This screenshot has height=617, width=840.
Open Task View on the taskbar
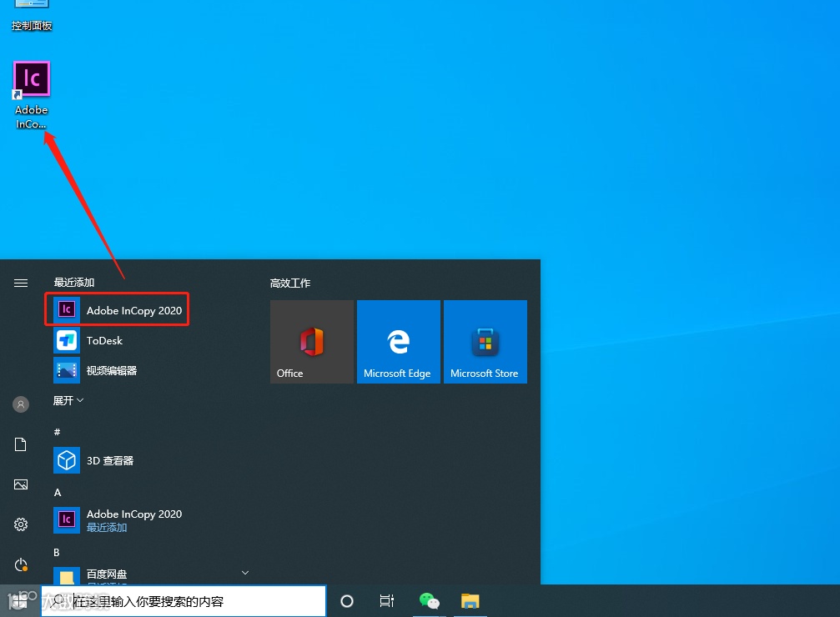click(x=387, y=601)
